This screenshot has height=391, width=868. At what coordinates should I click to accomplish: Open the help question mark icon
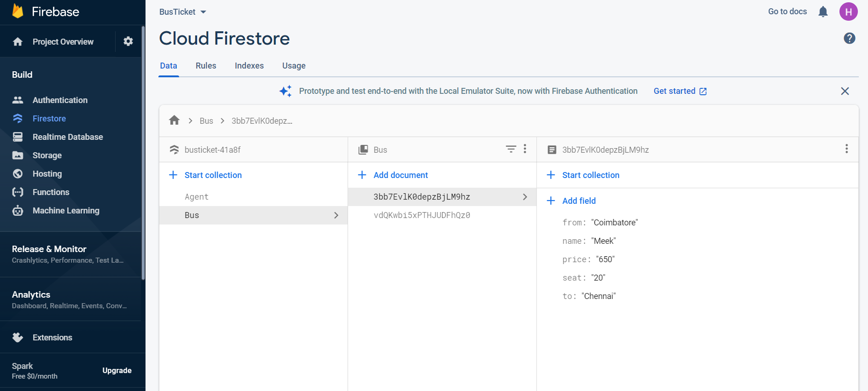[x=849, y=38]
